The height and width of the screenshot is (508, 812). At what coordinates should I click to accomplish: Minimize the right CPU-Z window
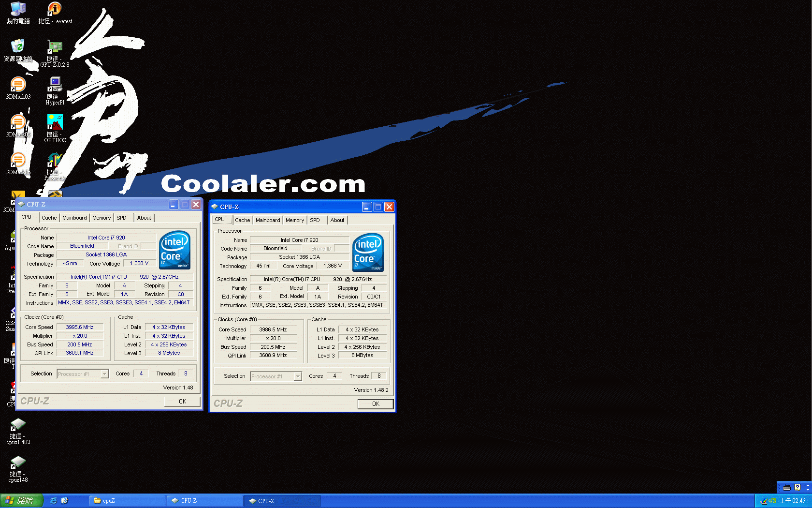[x=367, y=207]
